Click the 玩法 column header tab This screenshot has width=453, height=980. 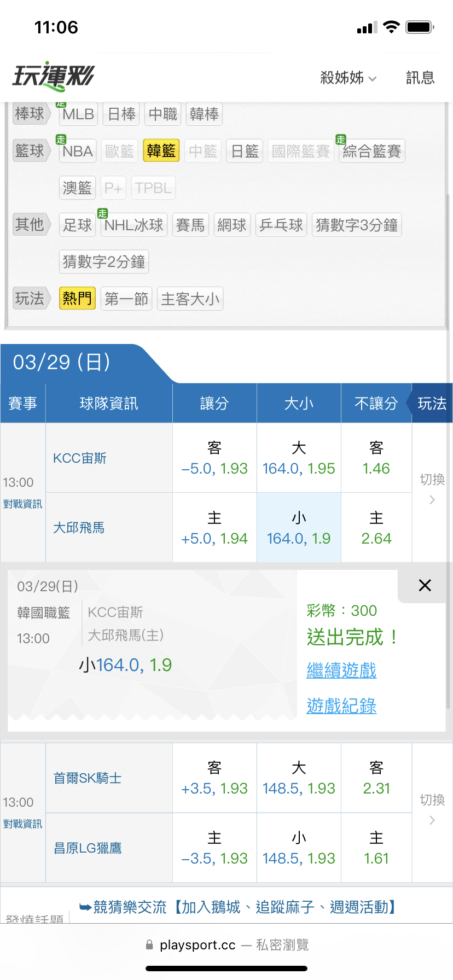click(432, 404)
